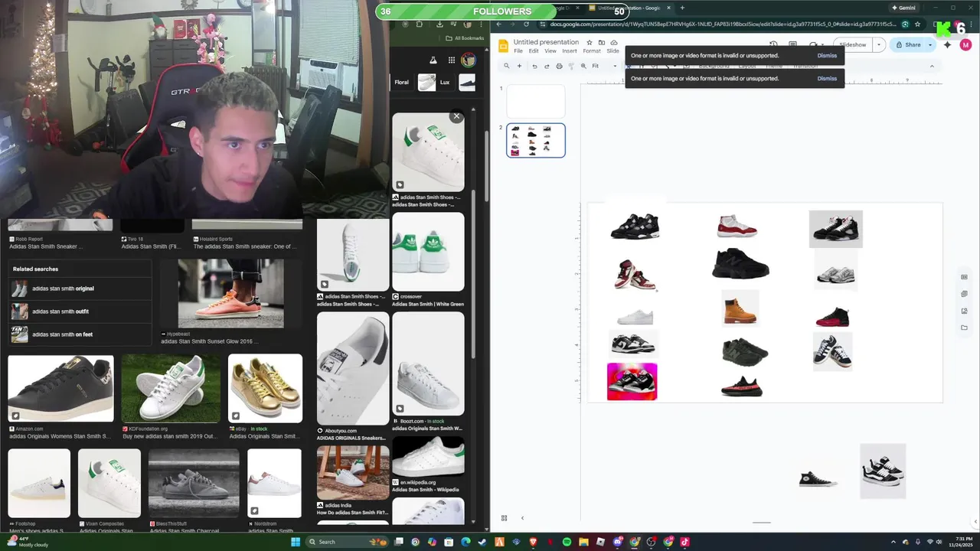Click the taskbar Search box
Screen dimensions: 980x551
(x=345, y=542)
